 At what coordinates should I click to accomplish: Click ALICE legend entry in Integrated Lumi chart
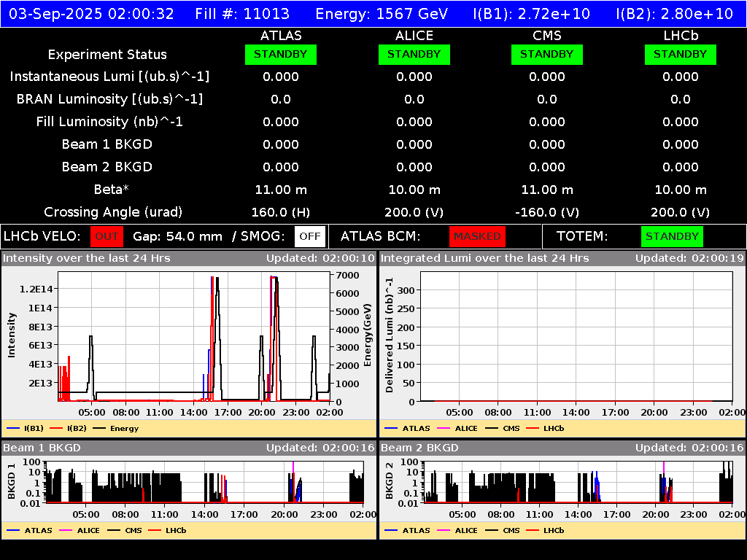(457, 429)
